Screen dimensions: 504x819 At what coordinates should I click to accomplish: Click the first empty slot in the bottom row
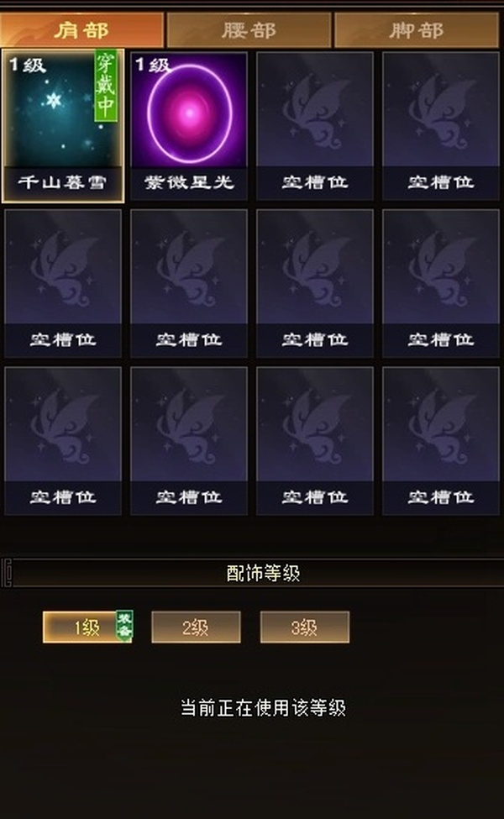63,441
